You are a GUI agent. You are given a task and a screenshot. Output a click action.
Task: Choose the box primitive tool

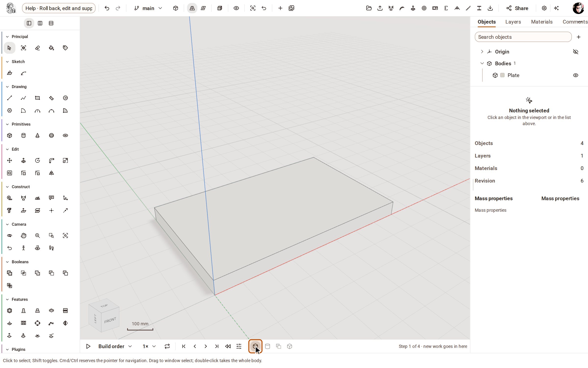click(10, 135)
